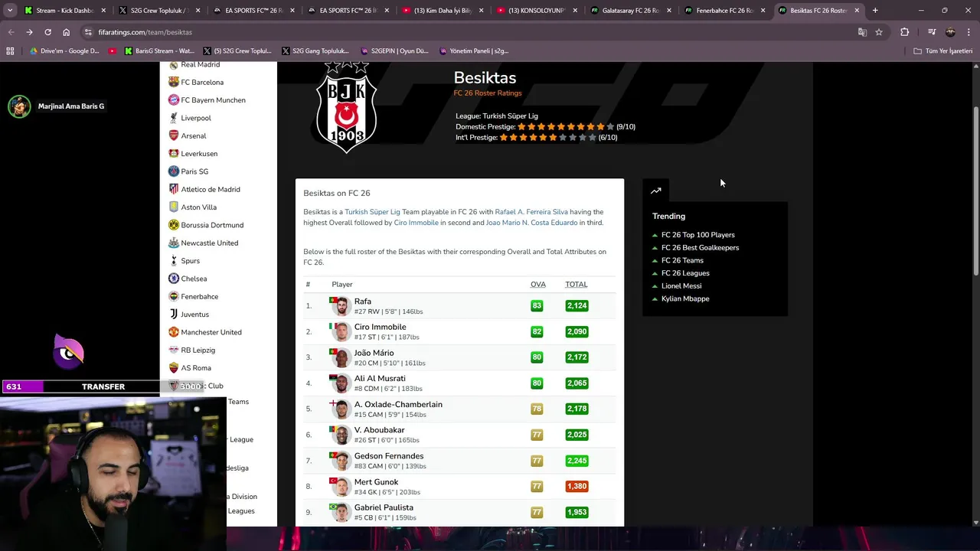Go back using the browser back arrow
The height and width of the screenshot is (551, 980).
tap(11, 32)
